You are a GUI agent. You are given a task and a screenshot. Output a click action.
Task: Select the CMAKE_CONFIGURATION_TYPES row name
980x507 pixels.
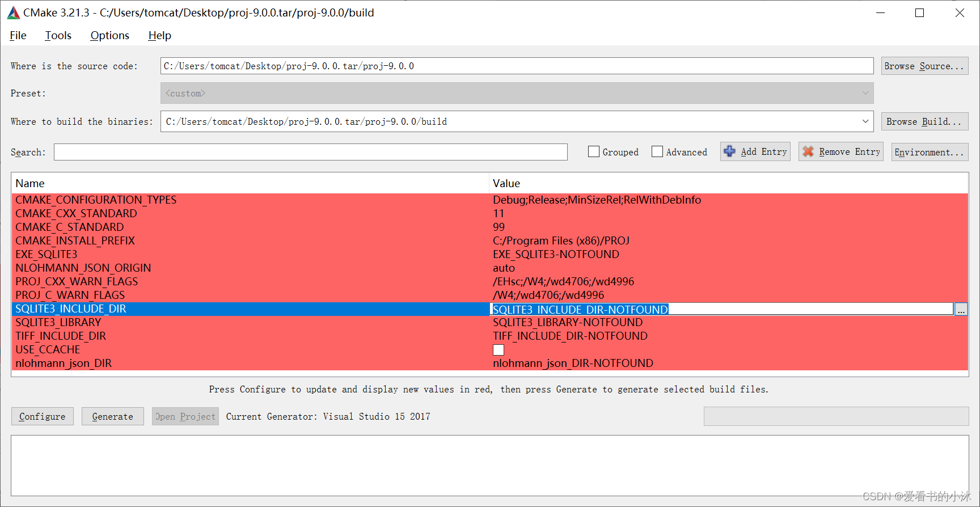click(x=96, y=200)
